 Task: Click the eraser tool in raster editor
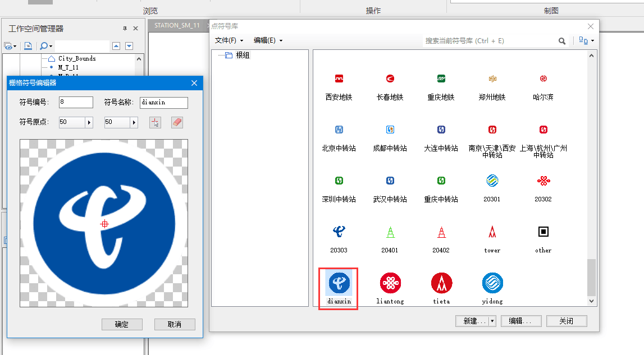click(x=177, y=122)
